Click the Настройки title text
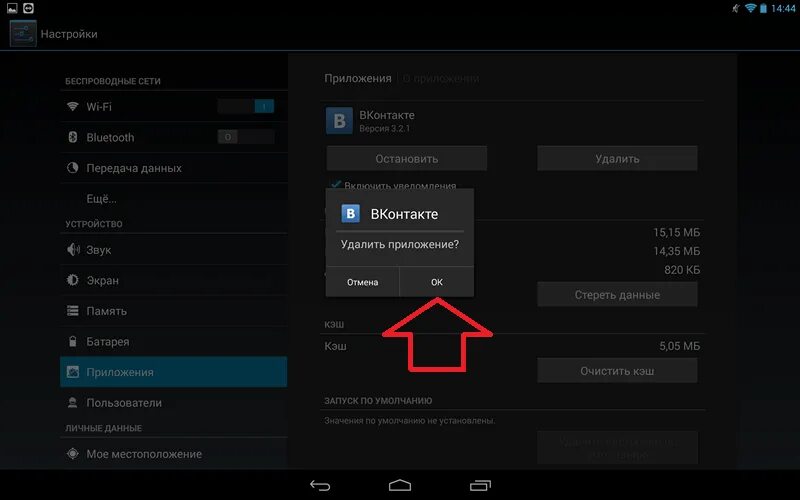This screenshot has height=500, width=800. [69, 34]
